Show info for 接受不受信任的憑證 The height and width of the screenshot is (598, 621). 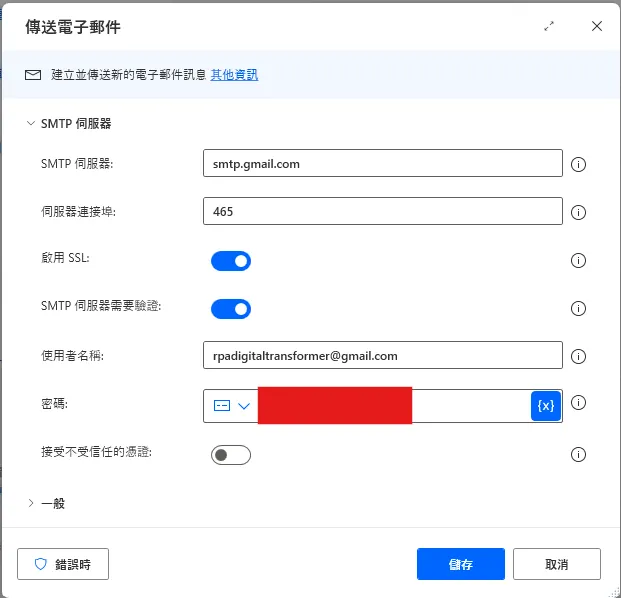tap(577, 455)
